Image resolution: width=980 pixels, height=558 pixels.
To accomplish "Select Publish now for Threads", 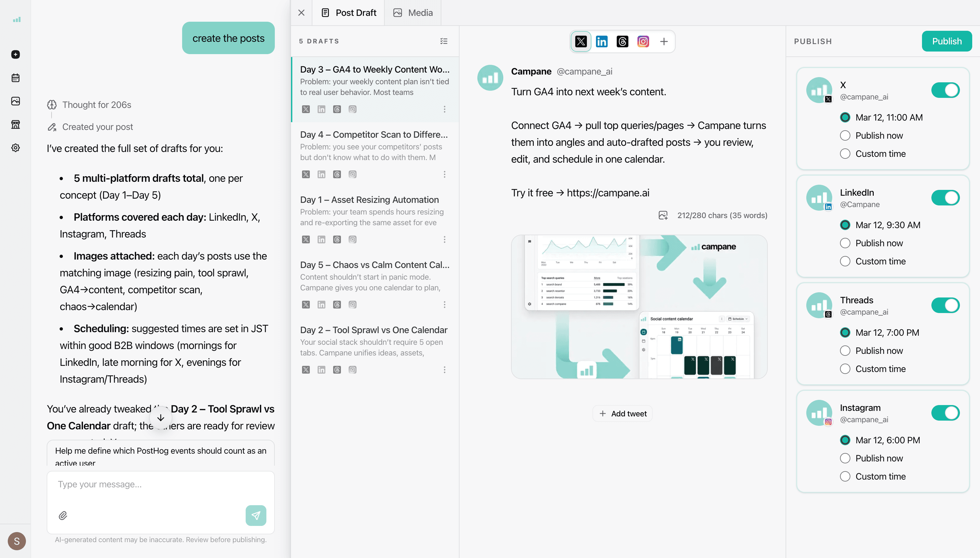I will tap(845, 351).
